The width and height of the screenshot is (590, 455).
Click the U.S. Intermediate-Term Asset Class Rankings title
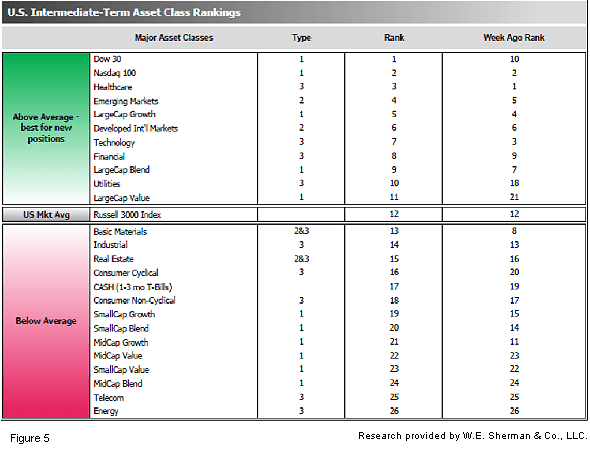point(124,12)
